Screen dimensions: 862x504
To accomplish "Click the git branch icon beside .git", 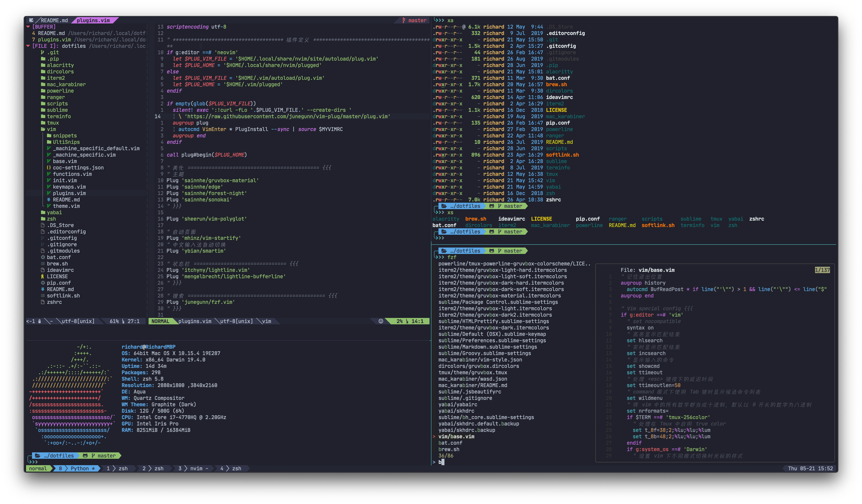I will pyautogui.click(x=43, y=52).
